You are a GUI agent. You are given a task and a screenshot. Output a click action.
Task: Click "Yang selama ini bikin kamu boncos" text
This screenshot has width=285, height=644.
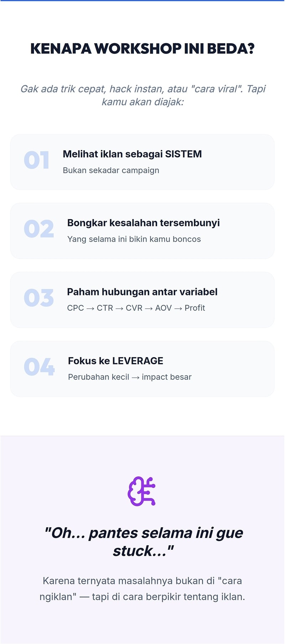click(134, 239)
